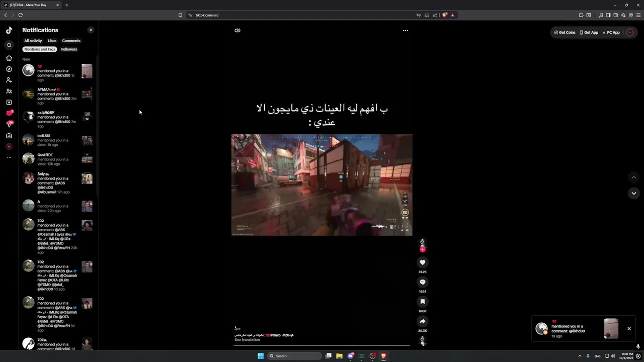Open #mw3 hashtag in caption
Image resolution: width=644 pixels, height=362 pixels.
[275, 335]
